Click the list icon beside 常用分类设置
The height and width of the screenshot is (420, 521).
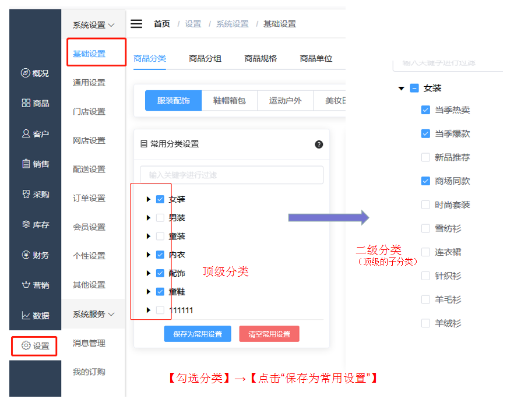pyautogui.click(x=143, y=144)
